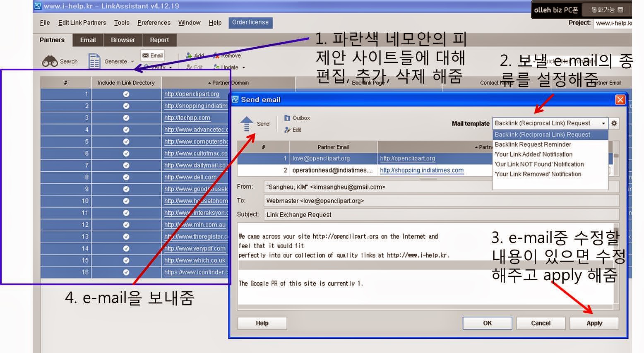Toggle directory inclusion checkbox in row 2

point(126,106)
